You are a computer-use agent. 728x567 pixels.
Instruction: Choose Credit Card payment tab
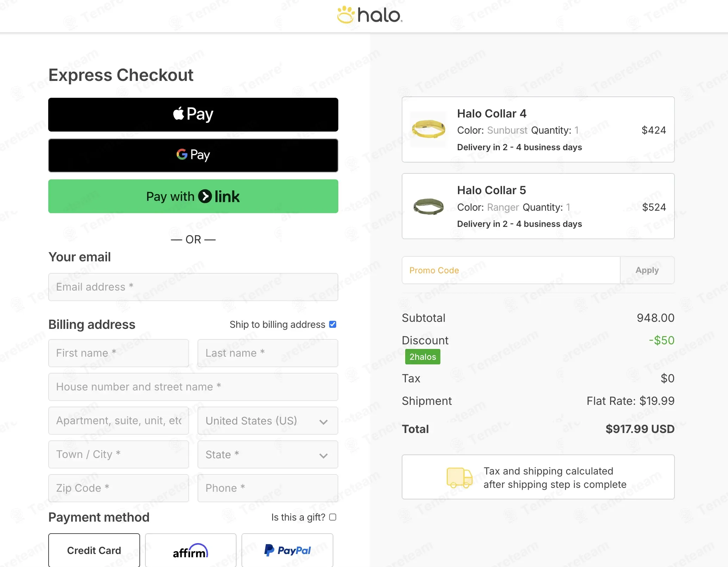94,550
